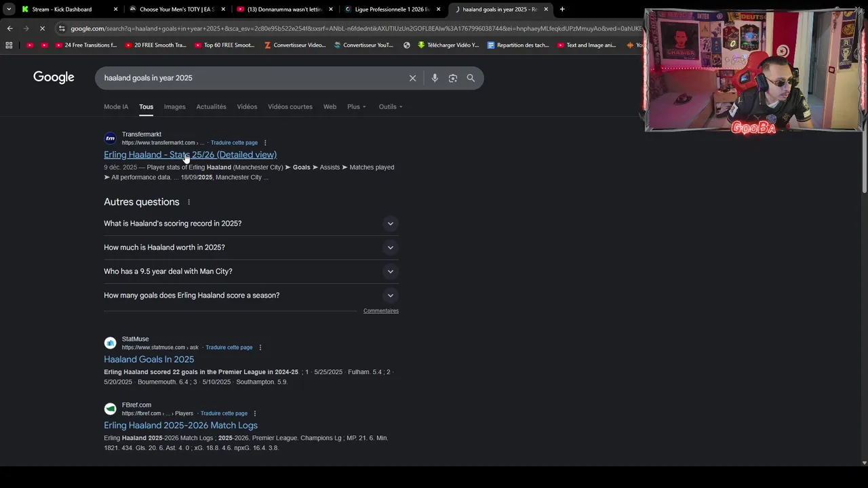Image resolution: width=868 pixels, height=488 pixels.
Task: Open the Repartition des tach... bookmark
Action: [x=518, y=45]
